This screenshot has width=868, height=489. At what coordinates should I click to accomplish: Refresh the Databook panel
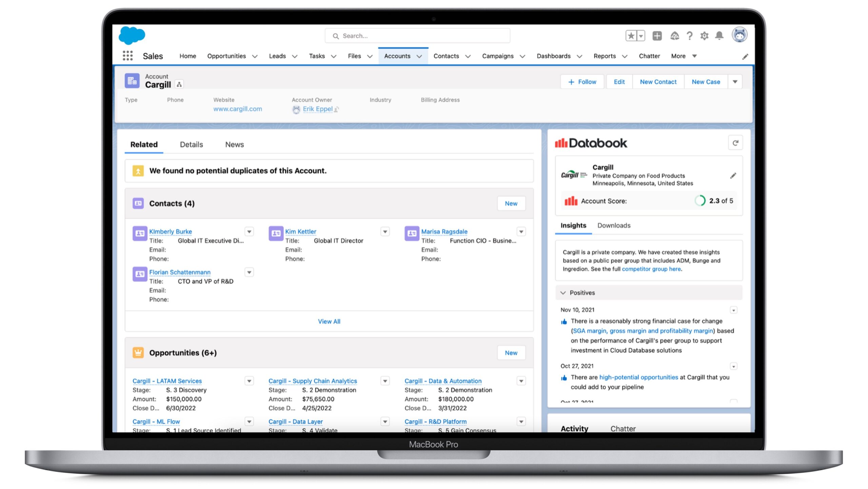735,143
